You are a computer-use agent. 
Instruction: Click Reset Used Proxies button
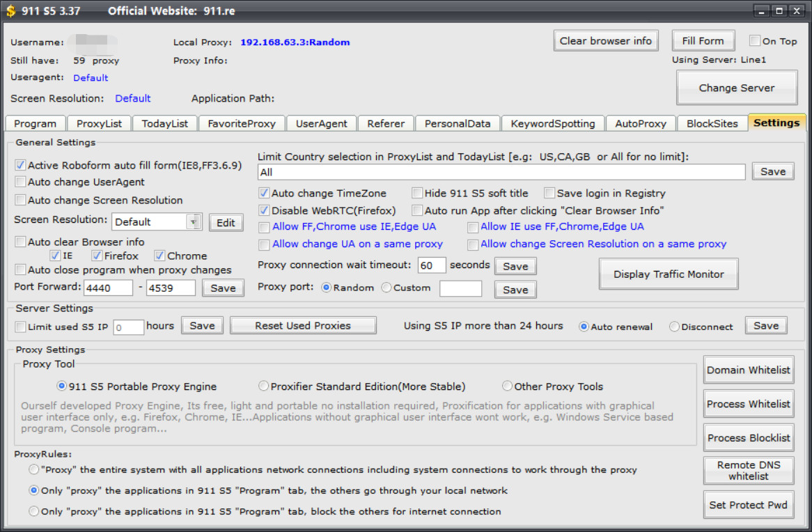coord(303,325)
